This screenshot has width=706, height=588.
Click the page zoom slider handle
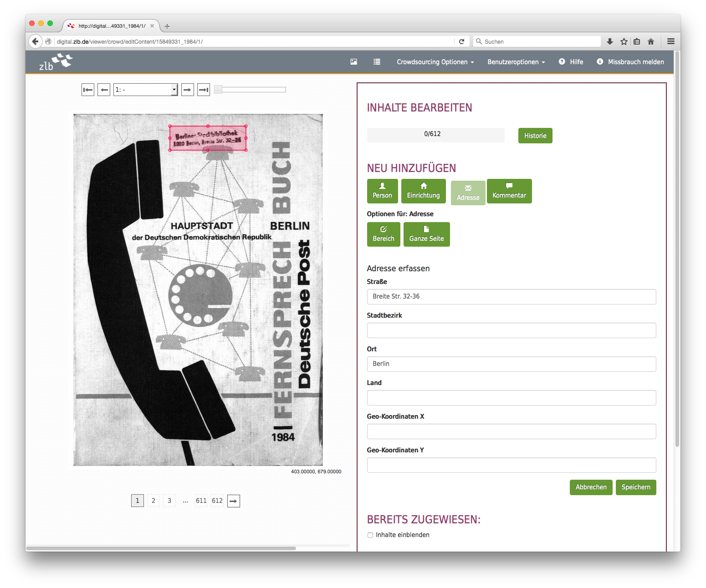click(218, 90)
